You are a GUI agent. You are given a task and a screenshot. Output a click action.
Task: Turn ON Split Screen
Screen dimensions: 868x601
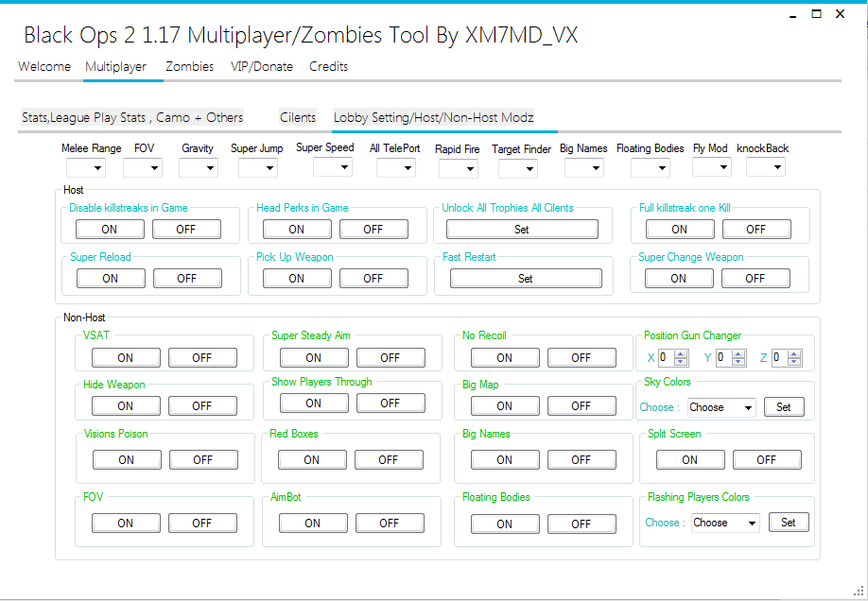point(690,459)
